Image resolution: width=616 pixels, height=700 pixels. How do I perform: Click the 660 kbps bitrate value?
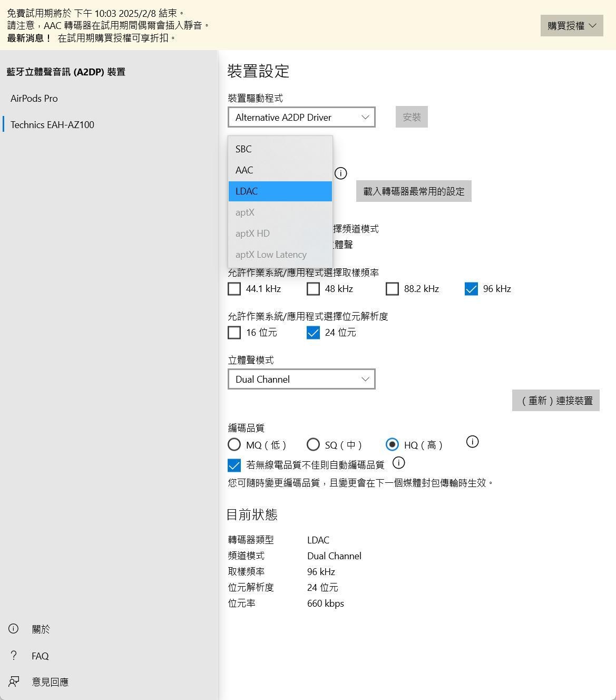(x=326, y=604)
